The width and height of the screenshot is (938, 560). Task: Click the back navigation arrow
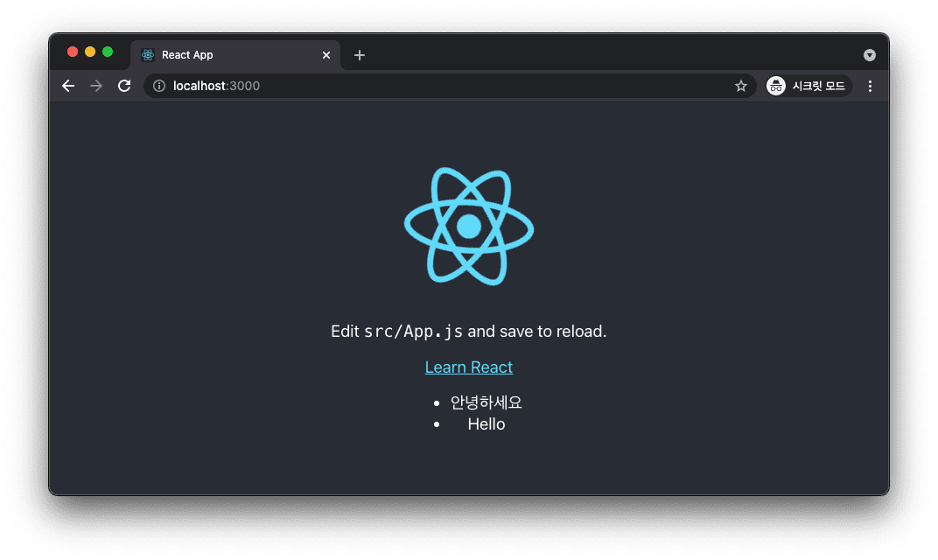67,86
